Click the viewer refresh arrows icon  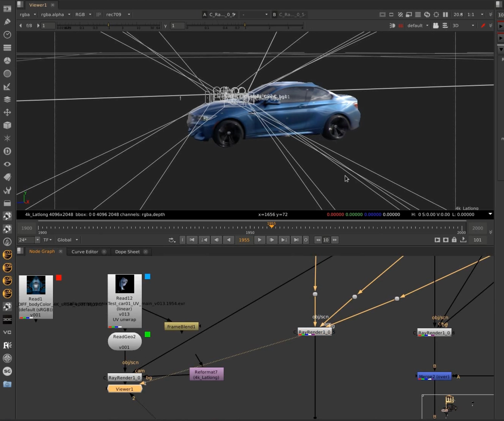pyautogui.click(x=427, y=15)
